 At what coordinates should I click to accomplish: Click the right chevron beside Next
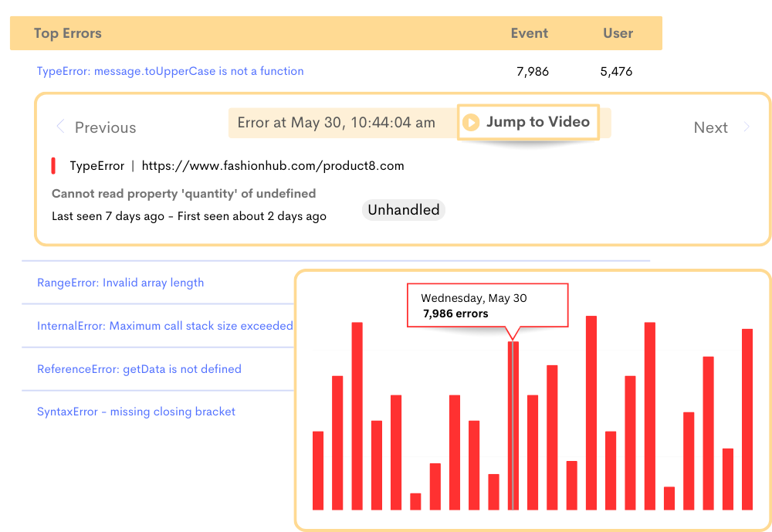pos(746,127)
